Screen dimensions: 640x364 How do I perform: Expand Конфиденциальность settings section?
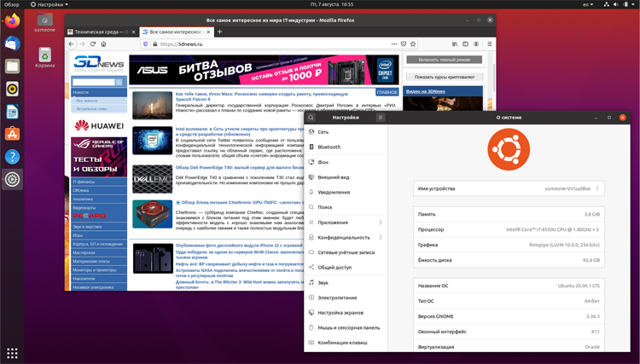[346, 237]
